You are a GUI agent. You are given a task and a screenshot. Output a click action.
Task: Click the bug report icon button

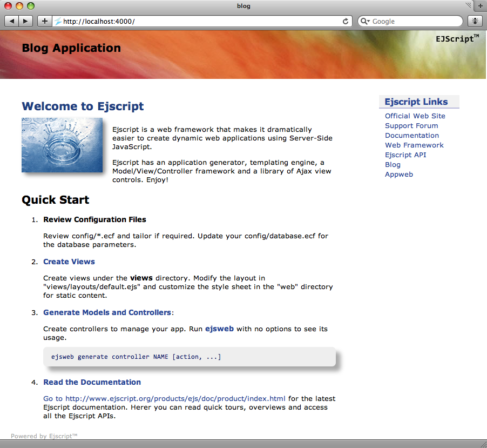click(x=475, y=21)
